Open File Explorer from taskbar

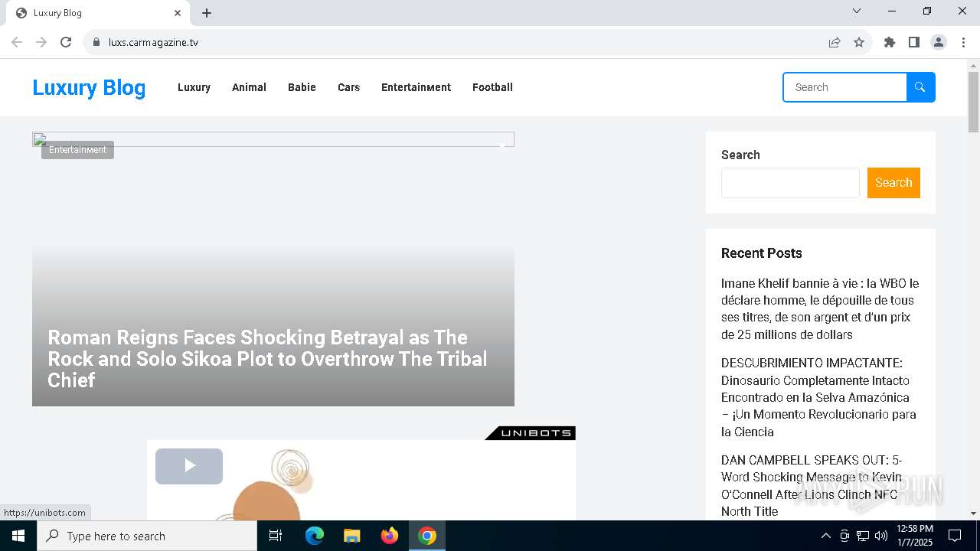point(352,536)
